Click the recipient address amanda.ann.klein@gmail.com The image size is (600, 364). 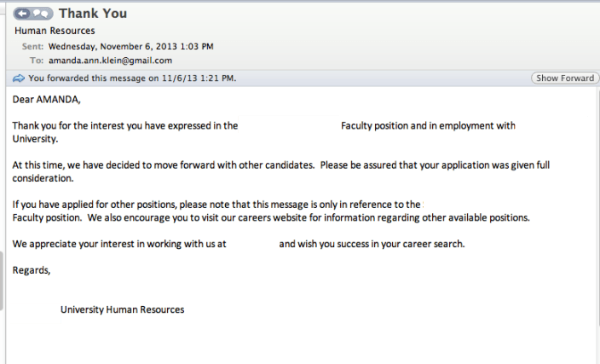(110, 61)
